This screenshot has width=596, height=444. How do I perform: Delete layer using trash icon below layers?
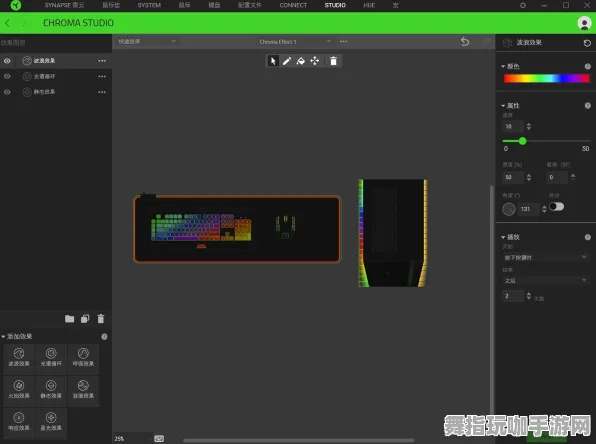[x=101, y=319]
